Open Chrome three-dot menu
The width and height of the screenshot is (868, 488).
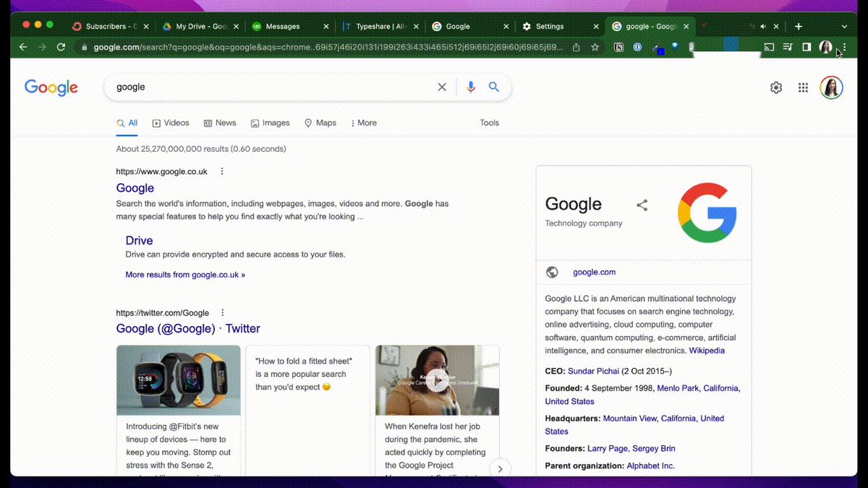(844, 47)
